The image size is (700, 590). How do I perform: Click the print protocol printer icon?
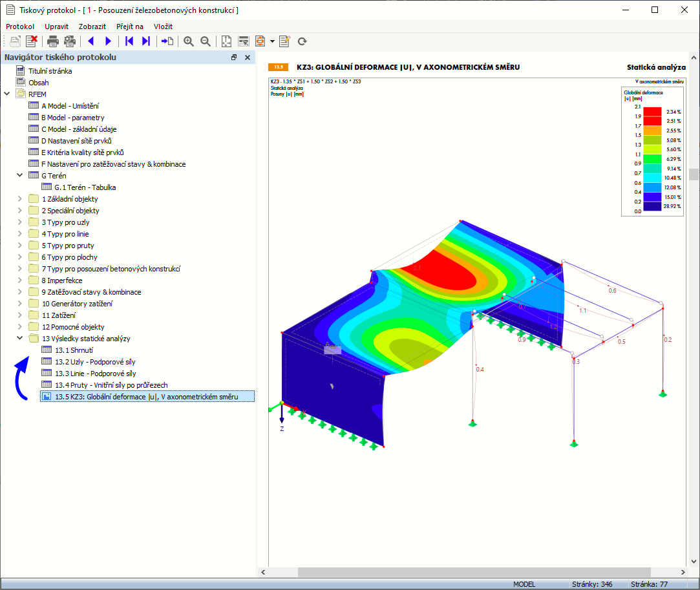(53, 41)
